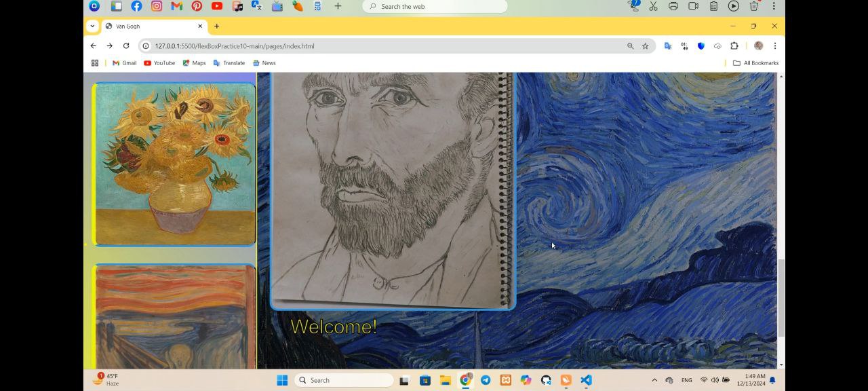Viewport: 868px width, 391px height.
Task: Open the Gmail shortcut in the top bar
Action: click(x=176, y=6)
